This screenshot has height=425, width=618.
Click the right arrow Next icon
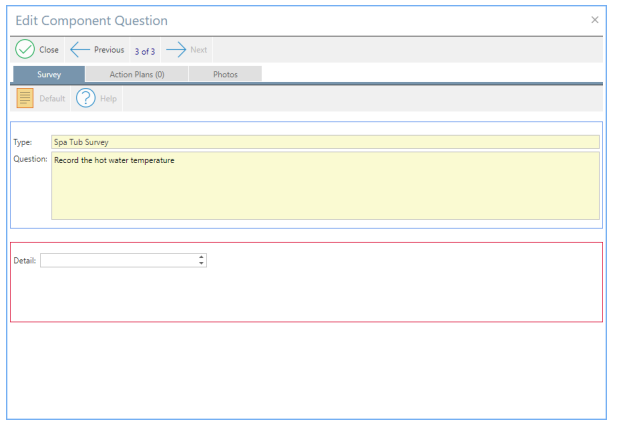[175, 50]
